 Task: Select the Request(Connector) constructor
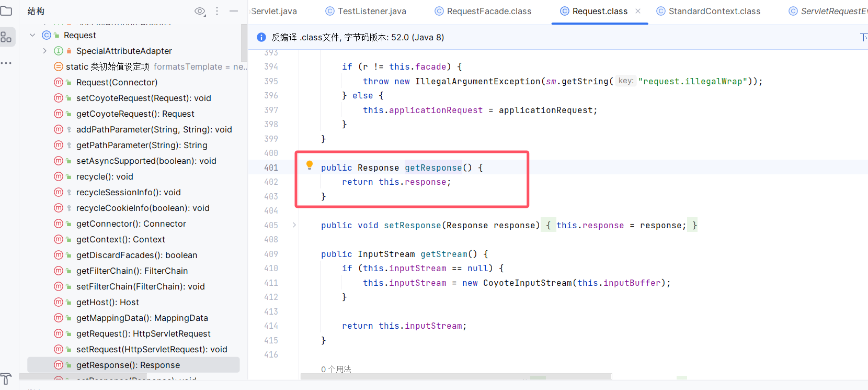tap(117, 82)
